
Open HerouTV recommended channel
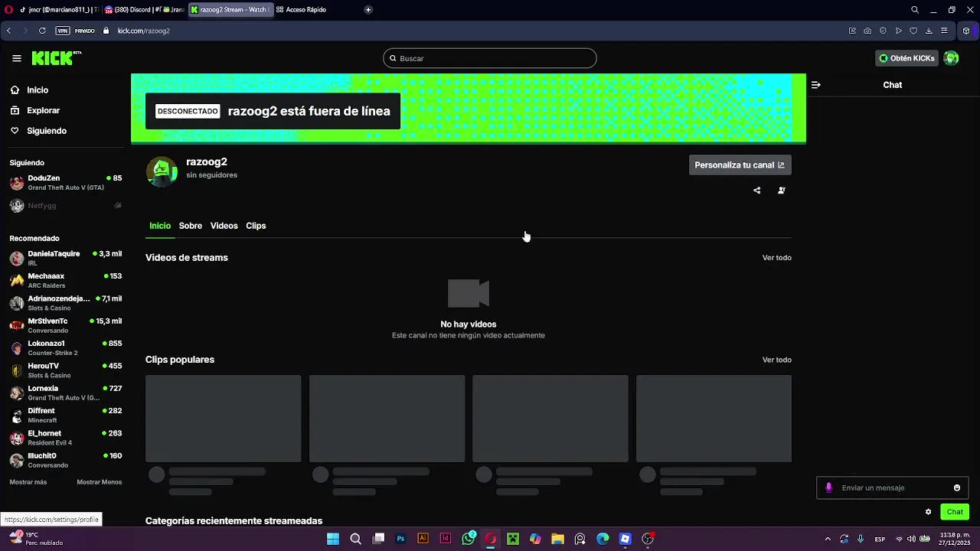(x=66, y=370)
